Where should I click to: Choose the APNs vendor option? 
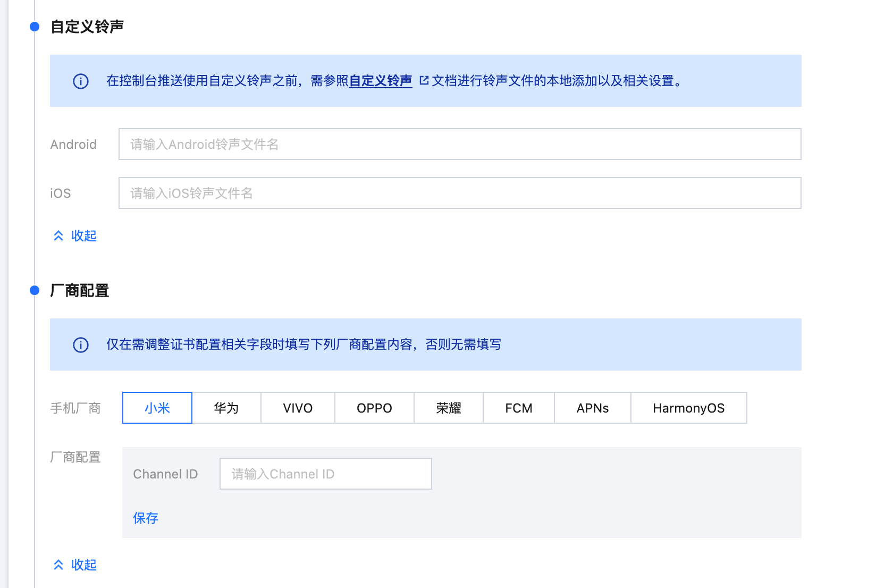pyautogui.click(x=593, y=408)
